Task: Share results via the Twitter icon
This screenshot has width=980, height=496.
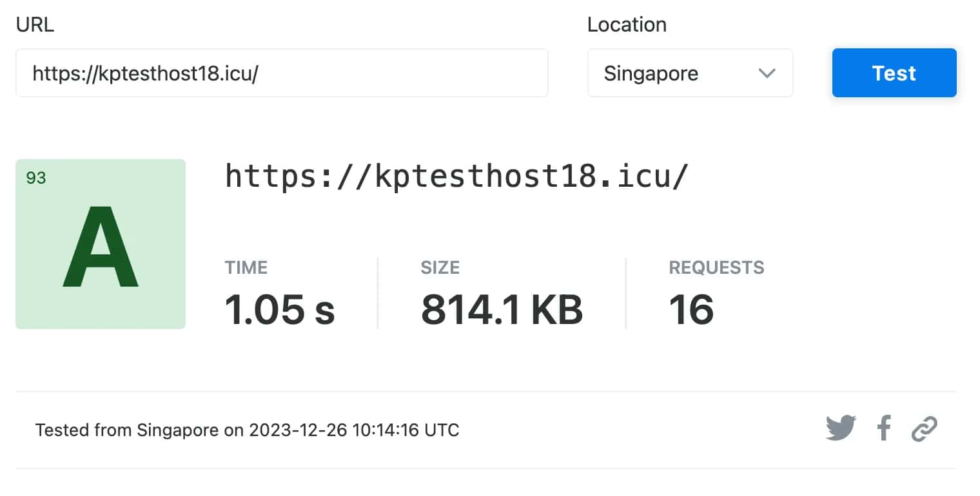Action: [841, 428]
